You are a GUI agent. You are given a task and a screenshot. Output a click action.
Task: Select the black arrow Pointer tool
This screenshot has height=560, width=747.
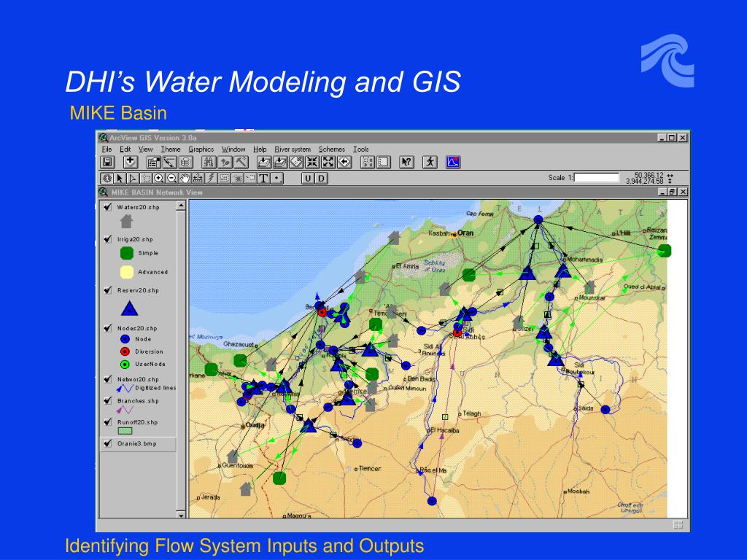coord(120,179)
